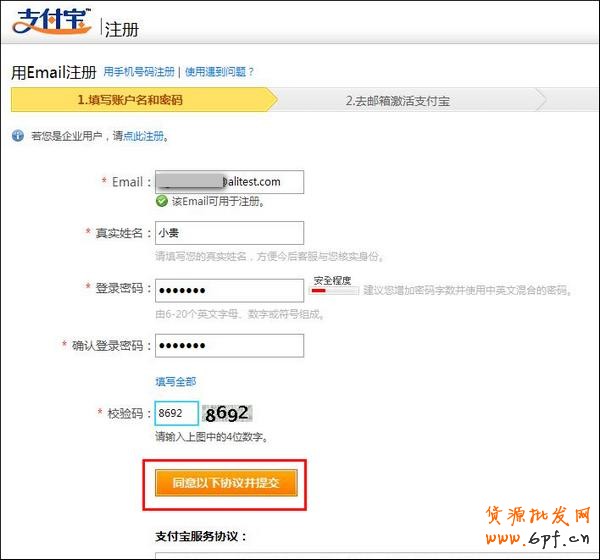The height and width of the screenshot is (560, 600).
Task: Focus the 真实姓名 input field
Action: point(230,233)
